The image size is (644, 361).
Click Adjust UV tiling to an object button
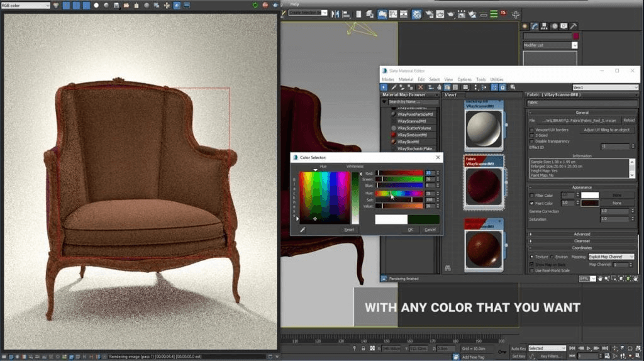[x=607, y=130]
